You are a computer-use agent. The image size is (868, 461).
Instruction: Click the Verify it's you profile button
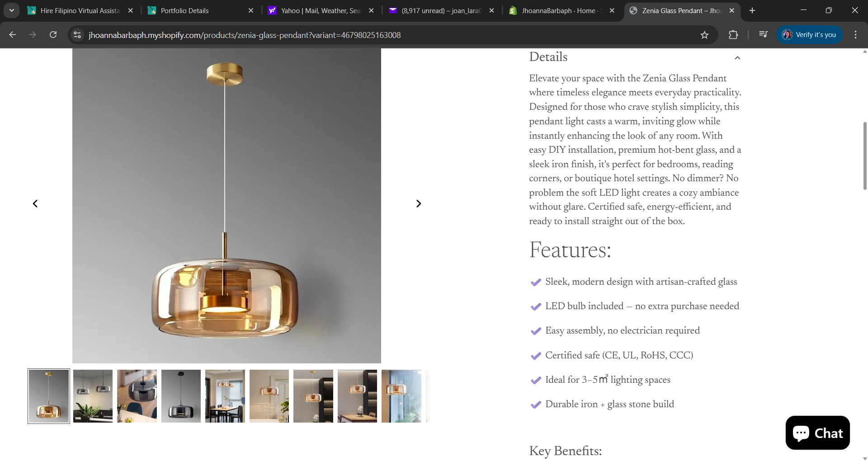pyautogui.click(x=809, y=34)
